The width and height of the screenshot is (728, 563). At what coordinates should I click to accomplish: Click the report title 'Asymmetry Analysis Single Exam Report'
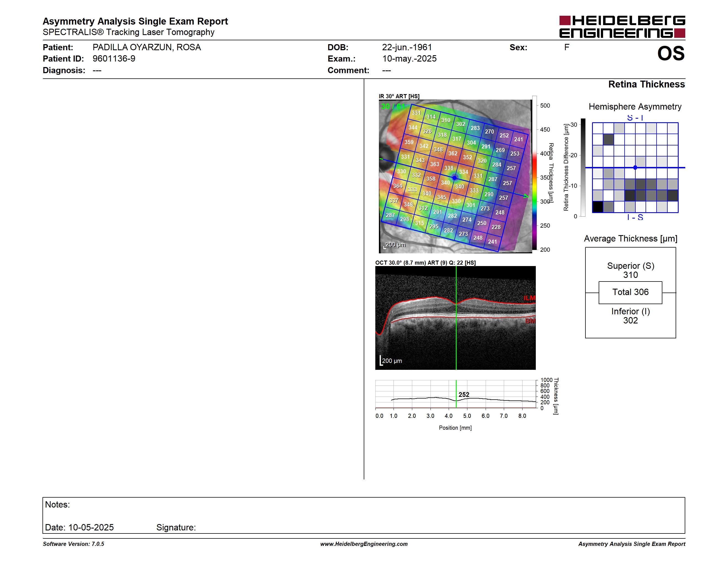click(x=135, y=21)
